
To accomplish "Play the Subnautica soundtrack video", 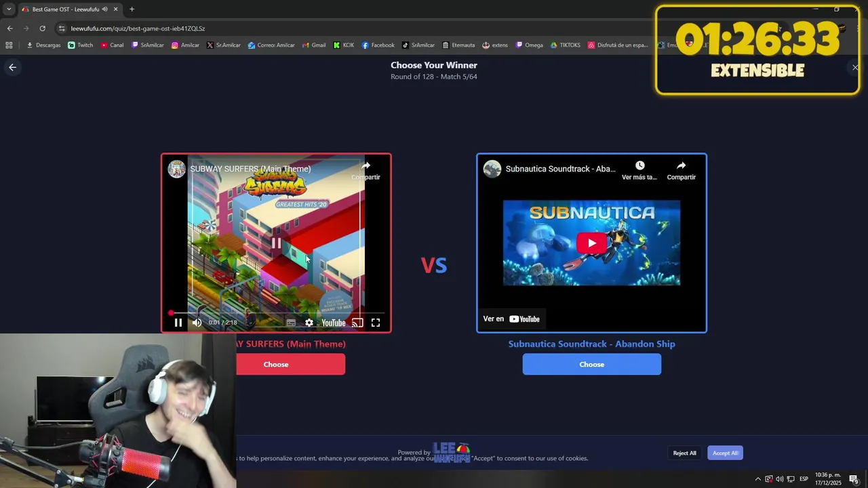I will pos(591,243).
